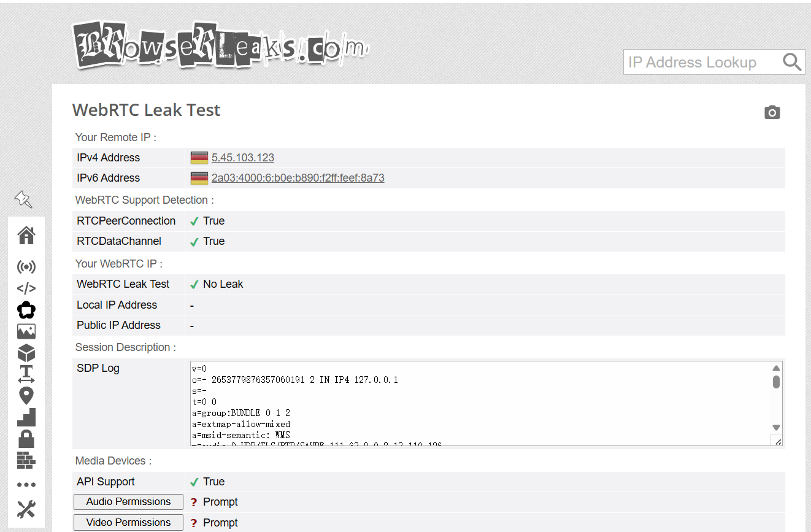Click the "Local IP Address" label
The image size is (811, 532).
click(117, 305)
